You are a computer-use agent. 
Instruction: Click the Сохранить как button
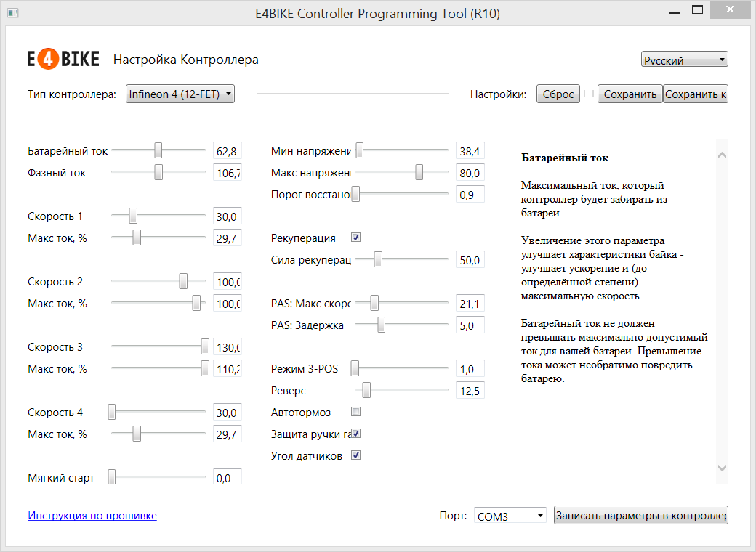click(695, 94)
